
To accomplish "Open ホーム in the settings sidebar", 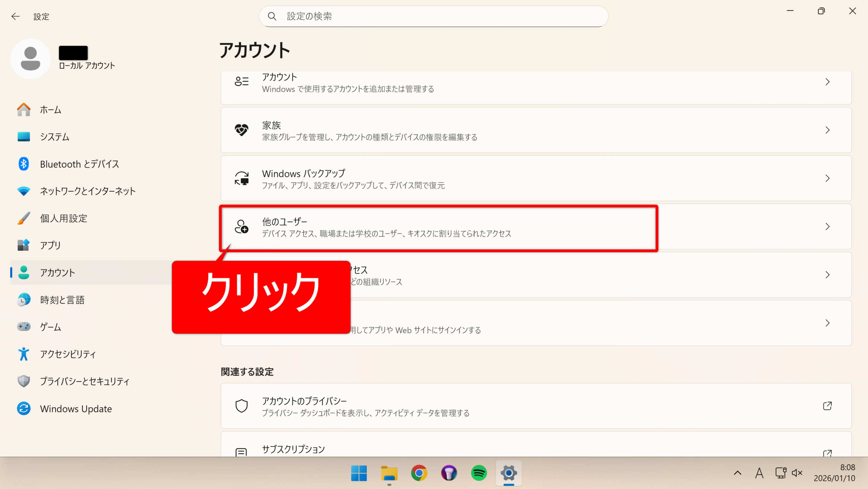I will (x=50, y=110).
